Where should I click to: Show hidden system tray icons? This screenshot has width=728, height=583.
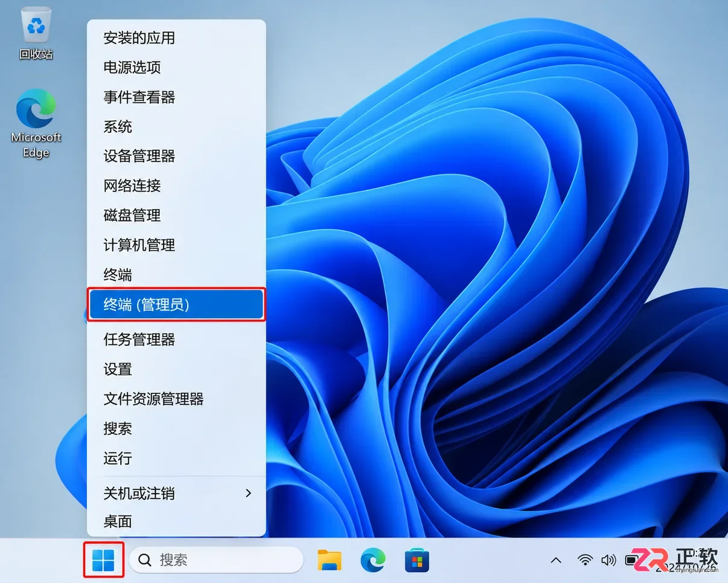click(556, 561)
